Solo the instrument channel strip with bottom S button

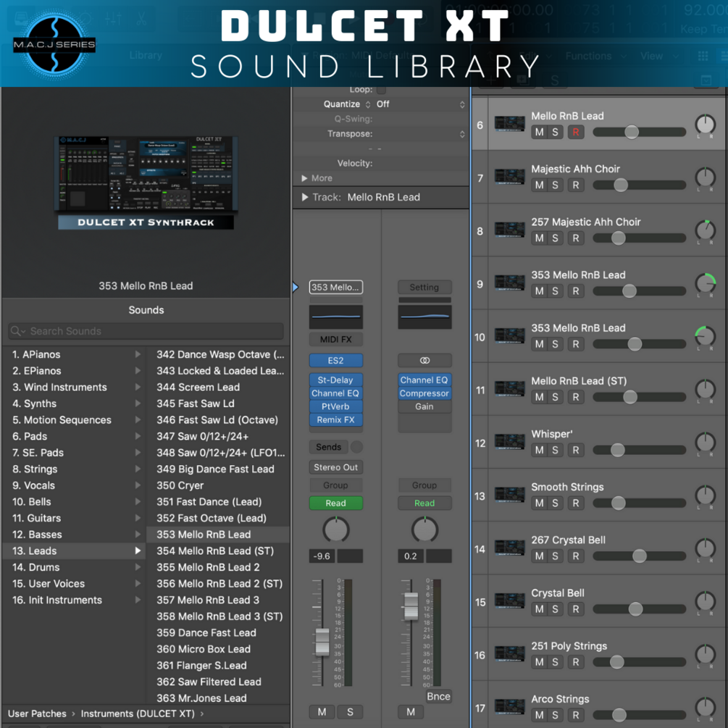coord(350,712)
